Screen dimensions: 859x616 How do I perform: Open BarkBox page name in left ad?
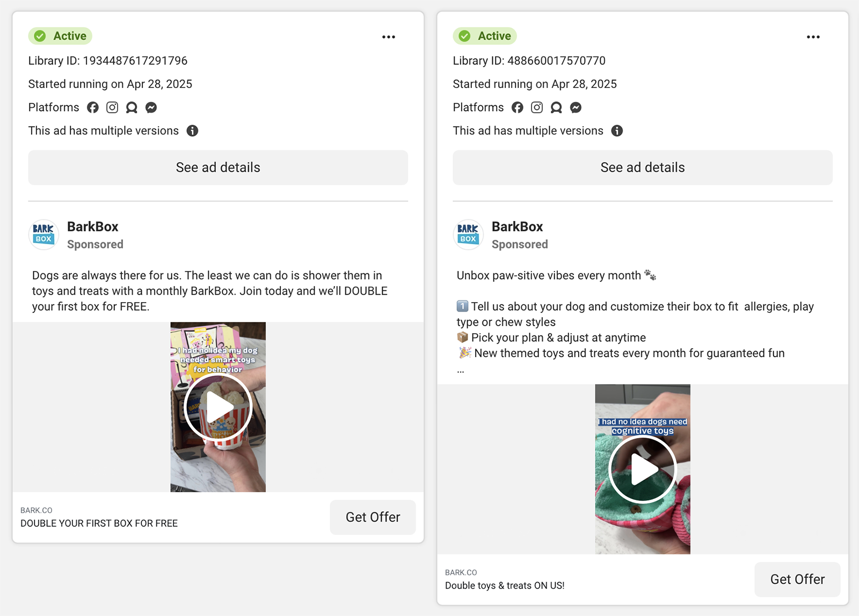[x=93, y=226]
